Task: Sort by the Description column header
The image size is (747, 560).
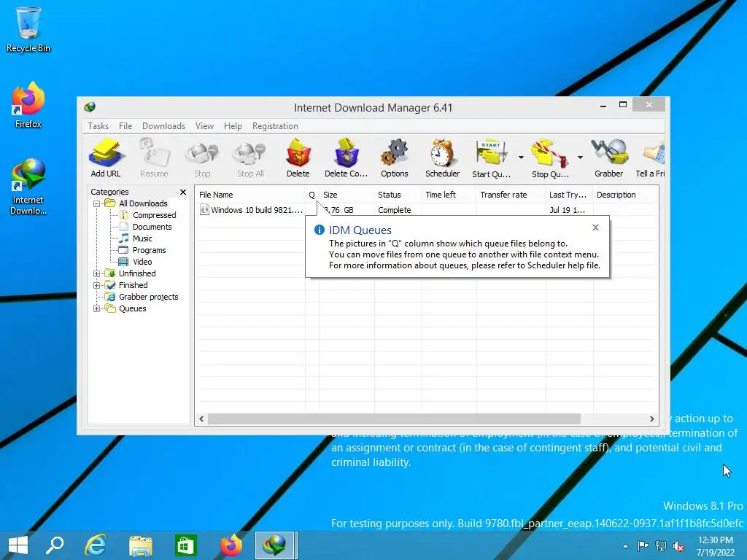Action: (625, 195)
